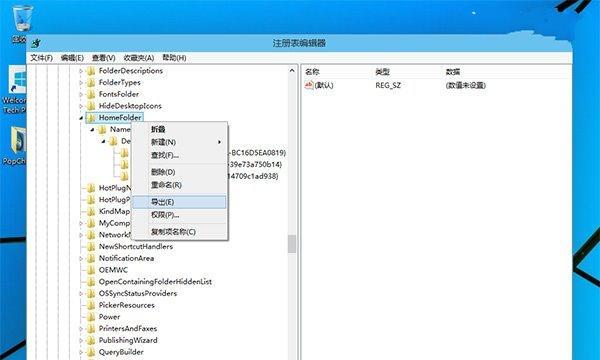Click the 名称 column header

click(x=312, y=72)
